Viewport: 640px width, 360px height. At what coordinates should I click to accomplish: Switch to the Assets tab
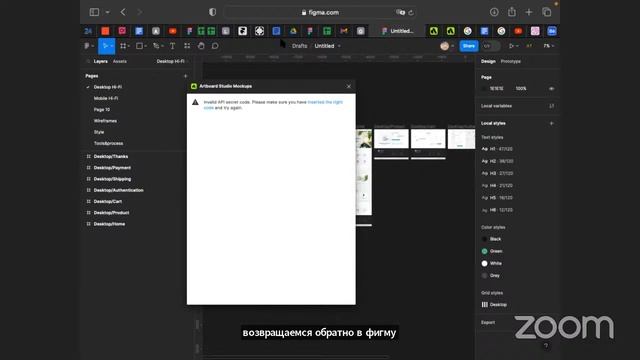(x=120, y=61)
